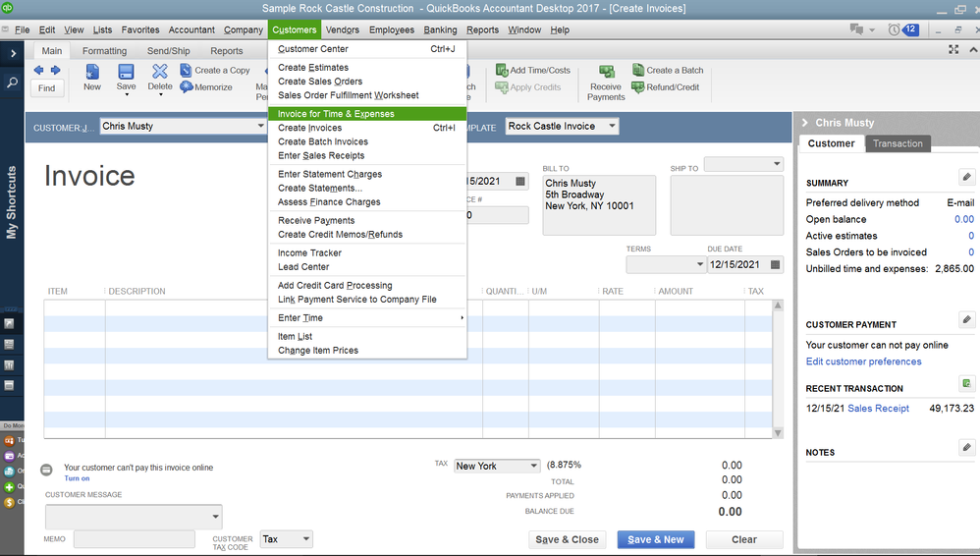
Task: Open the Ship To dropdown
Action: (777, 164)
